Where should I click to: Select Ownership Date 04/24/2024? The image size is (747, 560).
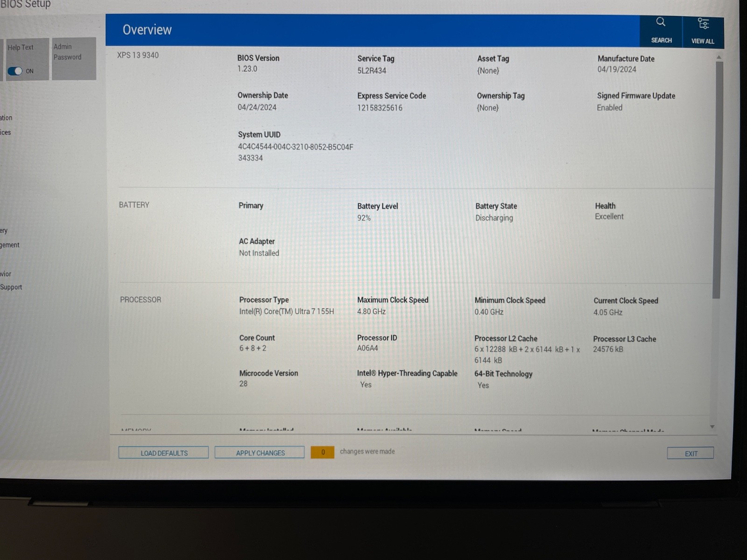click(x=257, y=107)
